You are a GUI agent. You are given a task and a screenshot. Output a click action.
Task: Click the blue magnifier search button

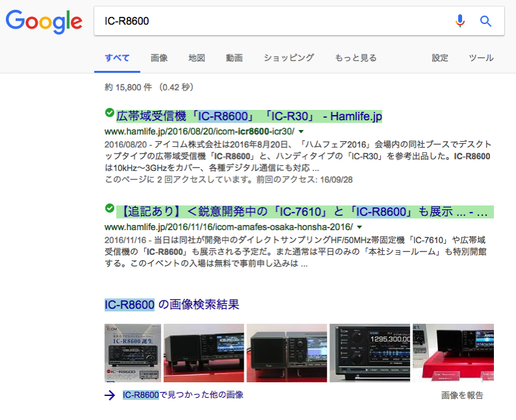[x=485, y=21]
